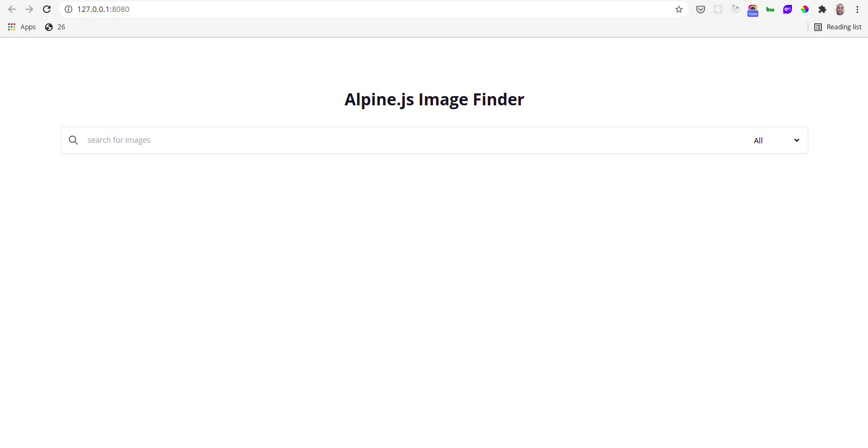Save the page to Pocket

tap(701, 9)
